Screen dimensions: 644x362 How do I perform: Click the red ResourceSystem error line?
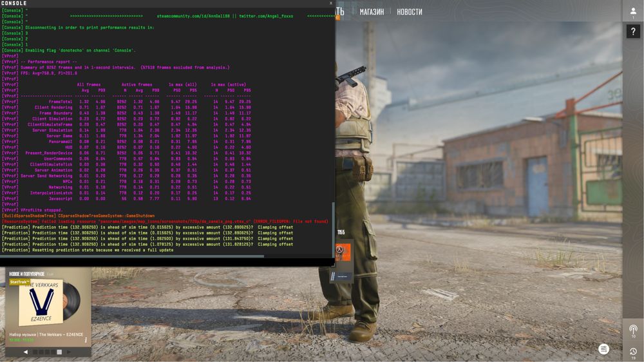click(165, 222)
